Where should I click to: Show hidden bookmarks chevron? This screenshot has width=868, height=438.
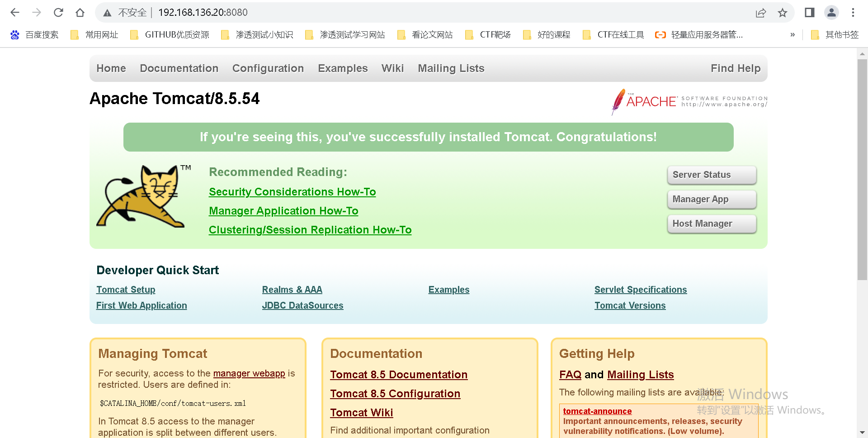click(793, 35)
